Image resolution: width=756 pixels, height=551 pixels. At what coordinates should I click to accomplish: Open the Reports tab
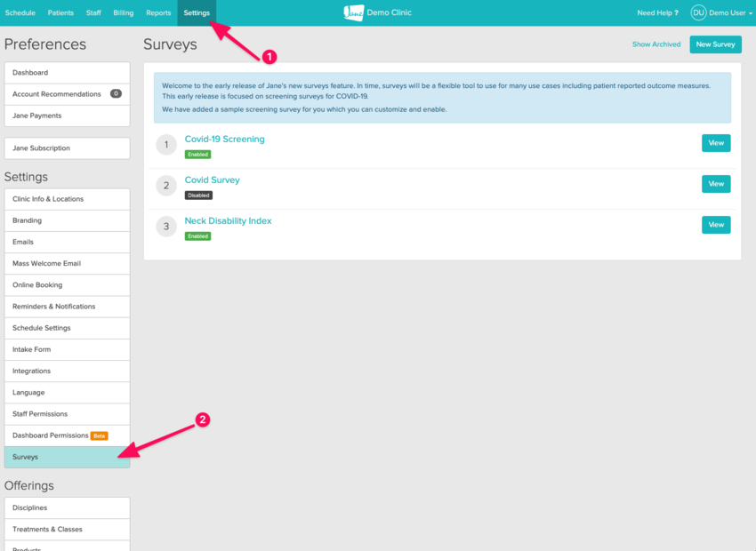click(x=158, y=13)
